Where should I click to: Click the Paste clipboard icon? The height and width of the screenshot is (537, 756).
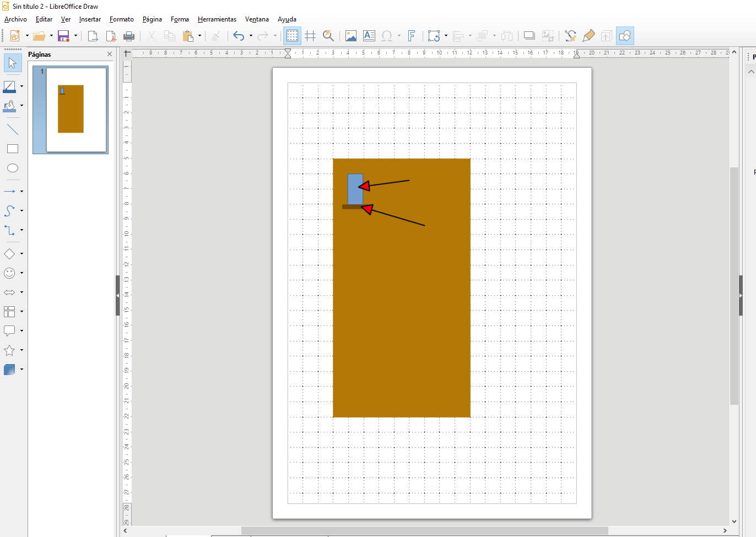click(188, 36)
